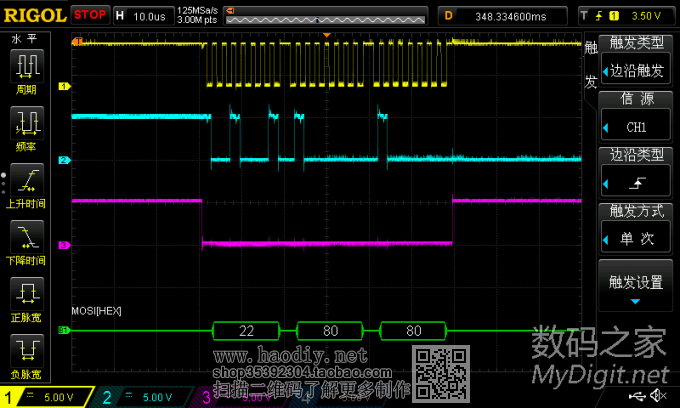The image size is (680, 408).
Task: Click the RIGOL logo
Action: click(35, 15)
